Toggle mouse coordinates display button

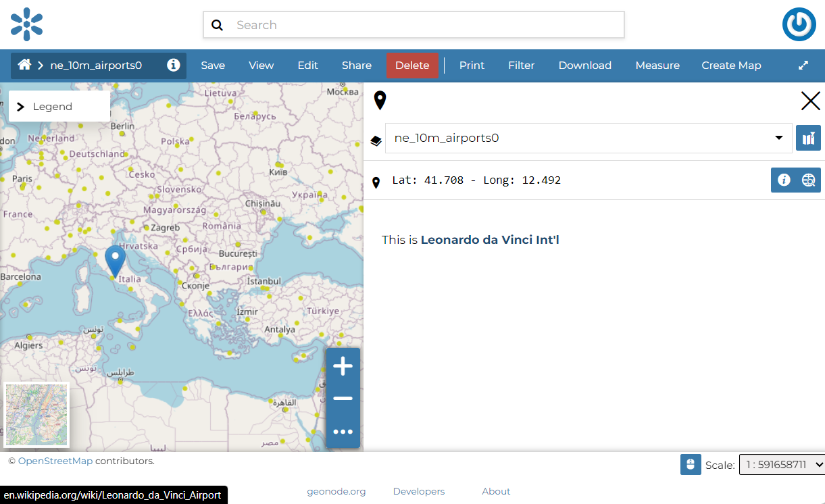point(690,465)
